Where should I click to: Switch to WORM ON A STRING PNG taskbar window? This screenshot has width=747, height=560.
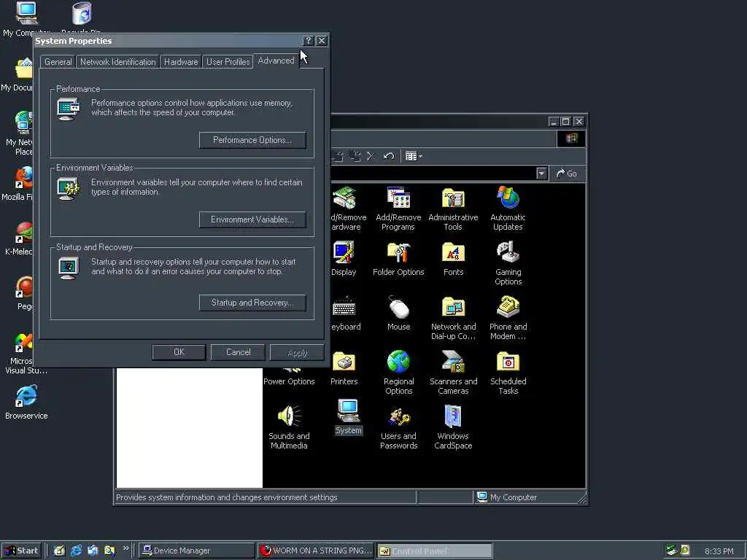pos(315,551)
